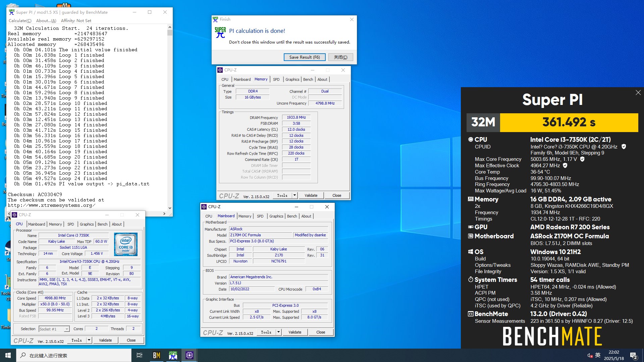Open the Calculate menu in Super PI
The image size is (644, 362).
coord(20,20)
